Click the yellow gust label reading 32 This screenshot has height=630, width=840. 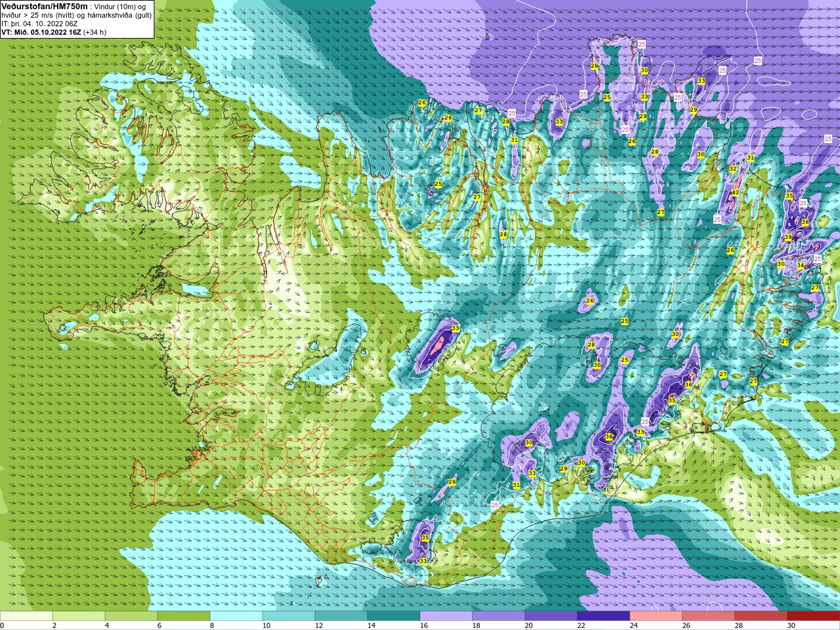(733, 169)
